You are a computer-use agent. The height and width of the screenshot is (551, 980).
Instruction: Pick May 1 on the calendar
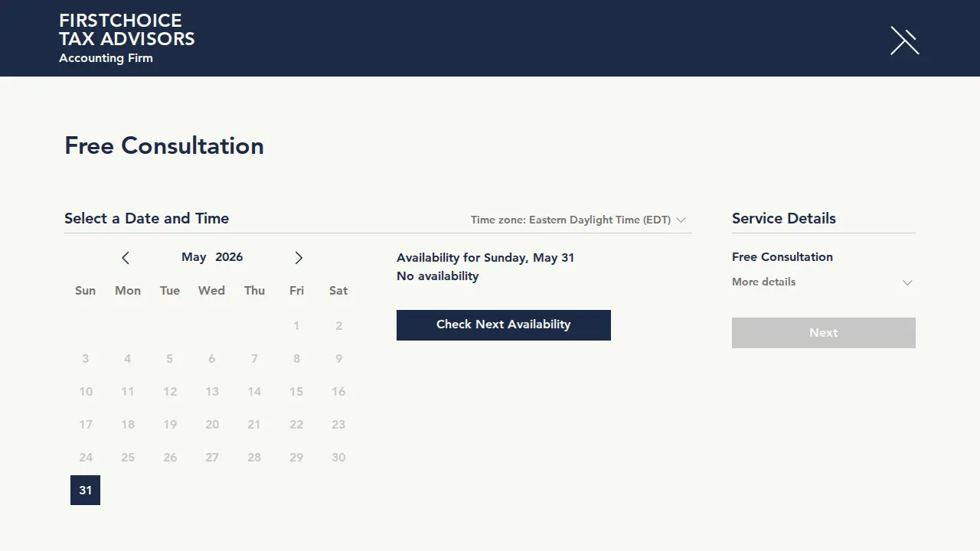[296, 326]
